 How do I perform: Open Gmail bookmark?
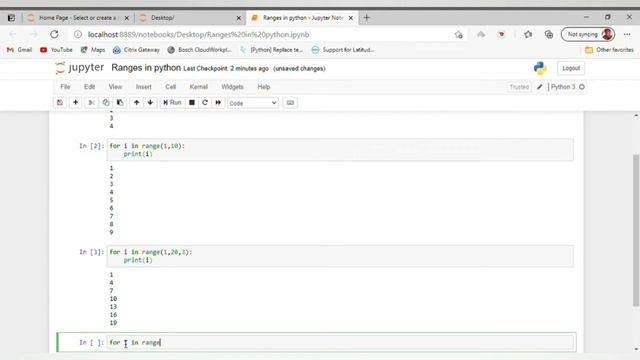(19, 50)
